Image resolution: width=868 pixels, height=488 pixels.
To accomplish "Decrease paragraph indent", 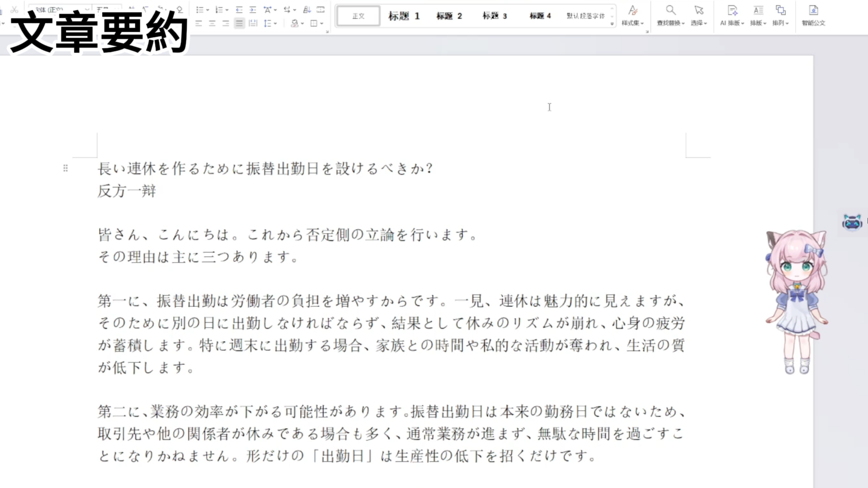I will [x=239, y=10].
